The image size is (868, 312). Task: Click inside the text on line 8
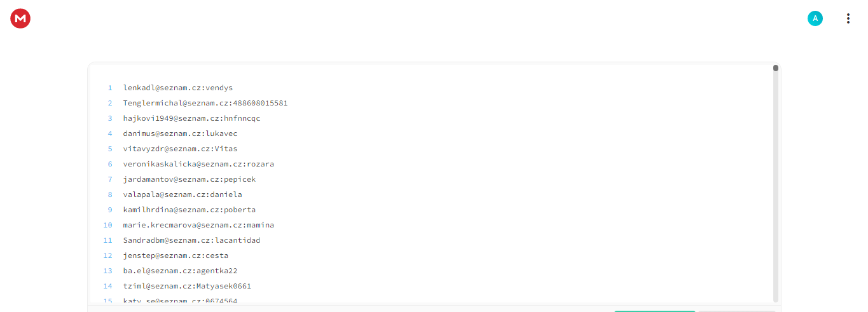click(x=183, y=194)
